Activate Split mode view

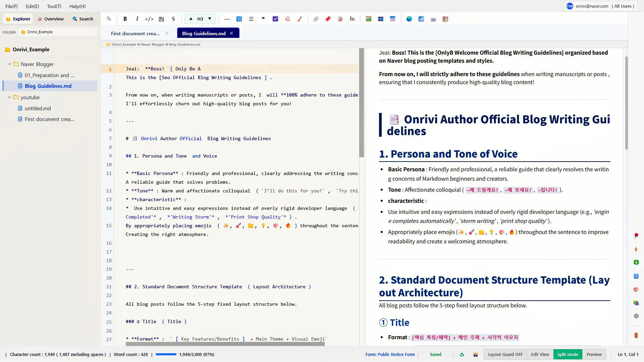(568, 354)
